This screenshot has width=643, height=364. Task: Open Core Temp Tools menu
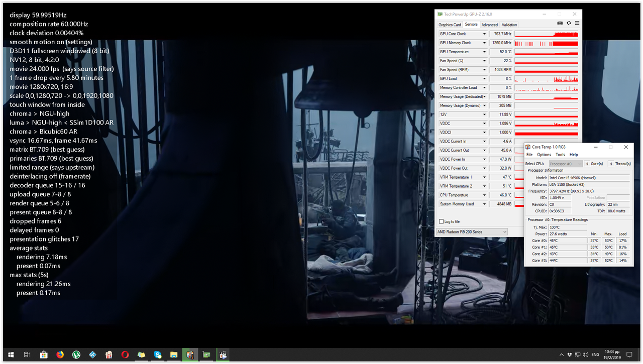pos(560,155)
